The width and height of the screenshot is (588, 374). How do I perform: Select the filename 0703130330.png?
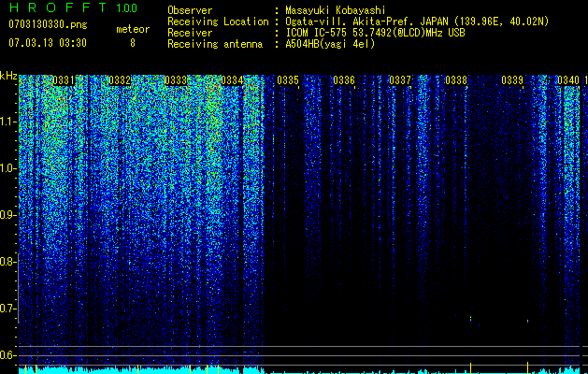tap(48, 25)
